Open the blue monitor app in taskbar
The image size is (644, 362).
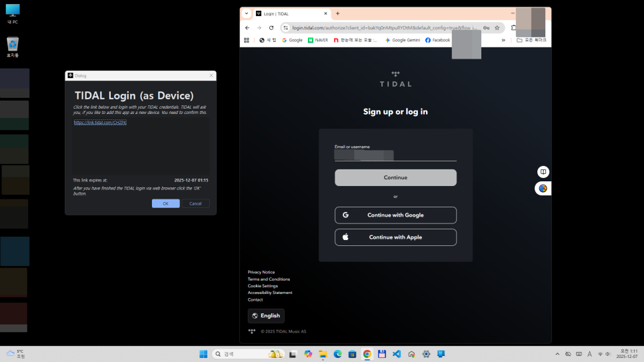(441, 354)
